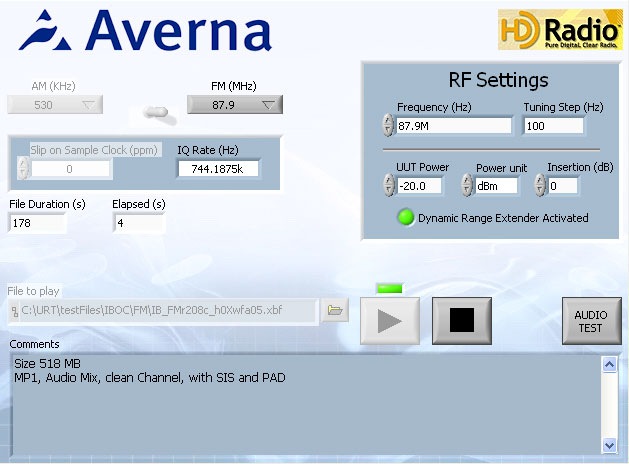Screen dimensions: 629x464
Task: Click the Insertion (dB) value field
Action: click(563, 186)
